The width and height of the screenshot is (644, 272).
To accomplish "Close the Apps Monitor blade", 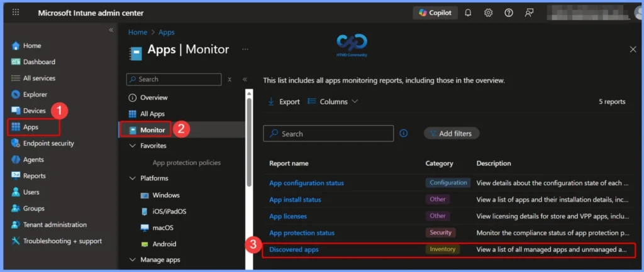I will 633,49.
